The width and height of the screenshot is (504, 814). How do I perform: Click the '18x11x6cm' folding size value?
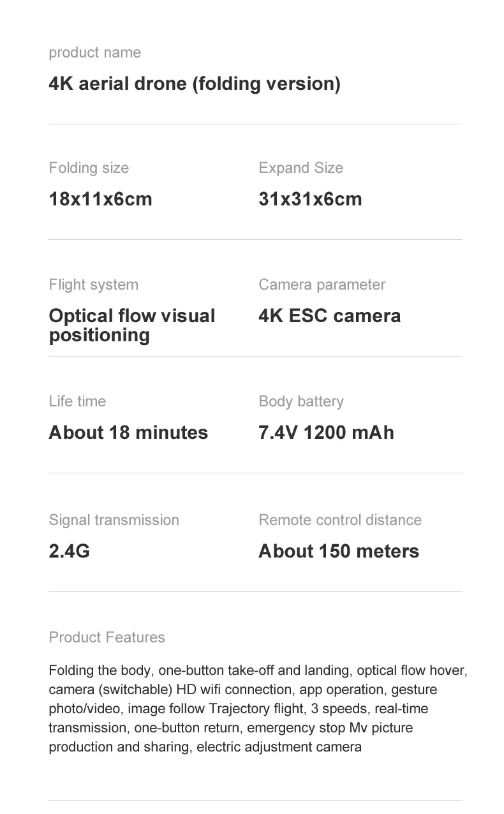(x=100, y=199)
